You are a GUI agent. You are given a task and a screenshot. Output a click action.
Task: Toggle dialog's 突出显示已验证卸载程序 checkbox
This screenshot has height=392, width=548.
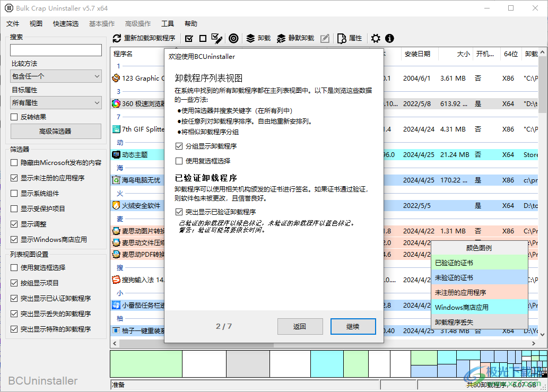(179, 212)
